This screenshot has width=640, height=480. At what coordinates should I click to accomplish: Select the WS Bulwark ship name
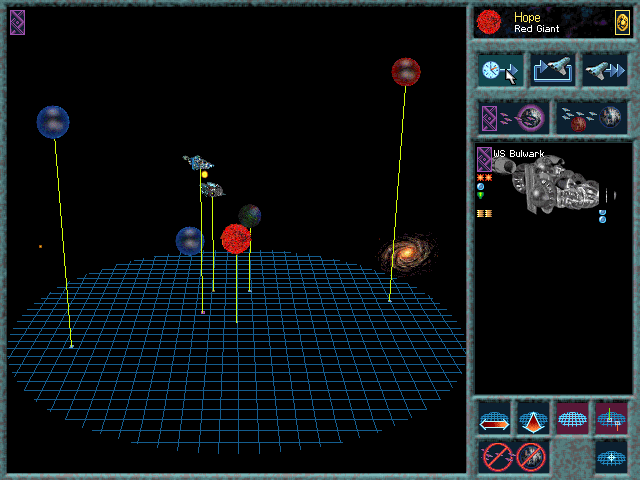[518, 153]
